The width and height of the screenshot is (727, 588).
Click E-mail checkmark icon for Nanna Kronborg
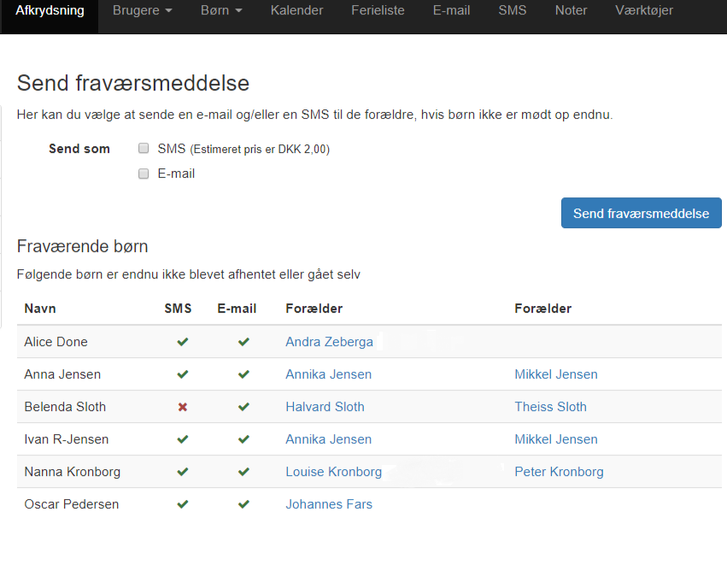(x=243, y=472)
